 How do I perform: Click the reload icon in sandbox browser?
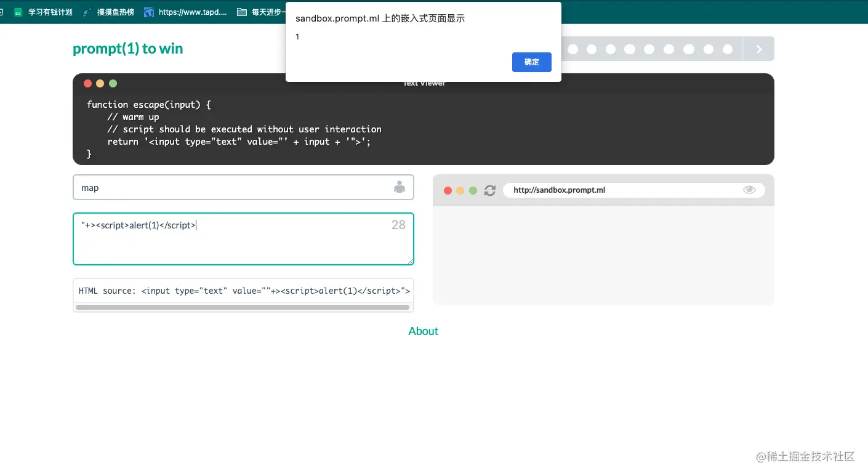490,190
